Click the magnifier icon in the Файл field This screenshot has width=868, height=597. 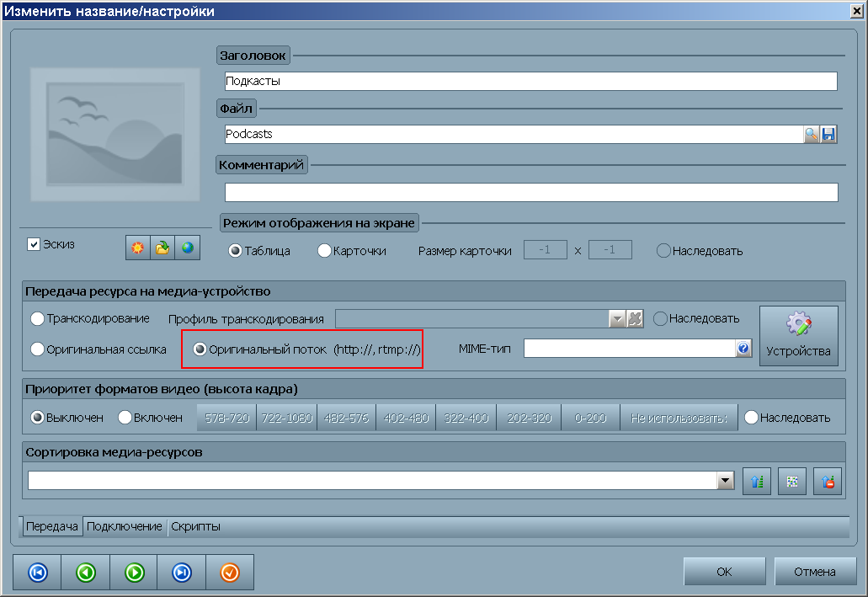coord(812,135)
